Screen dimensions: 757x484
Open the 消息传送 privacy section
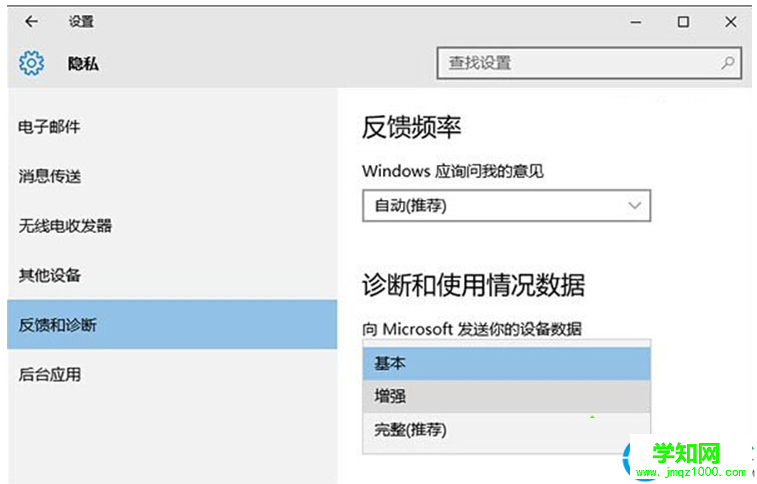click(x=49, y=176)
